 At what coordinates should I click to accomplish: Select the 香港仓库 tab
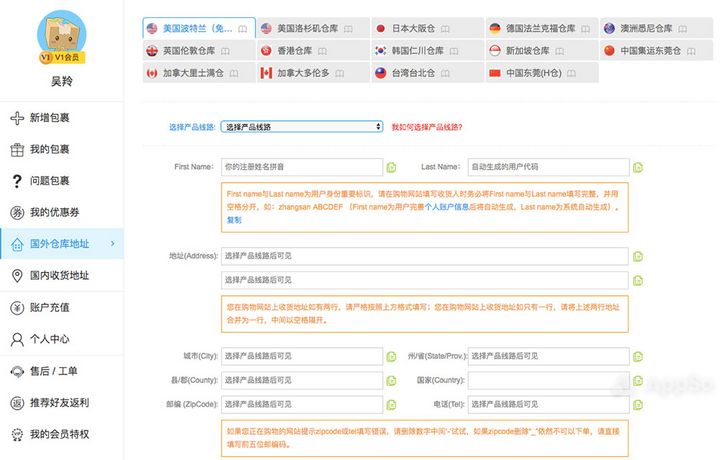313,50
